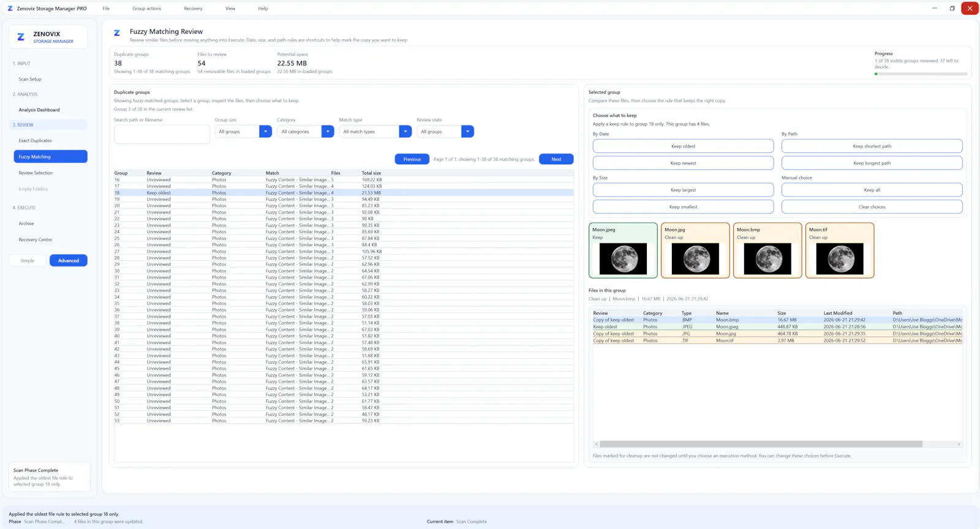This screenshot has width=980, height=529.
Task: Click the scrollbar right arrow in the files table
Action: (959, 445)
